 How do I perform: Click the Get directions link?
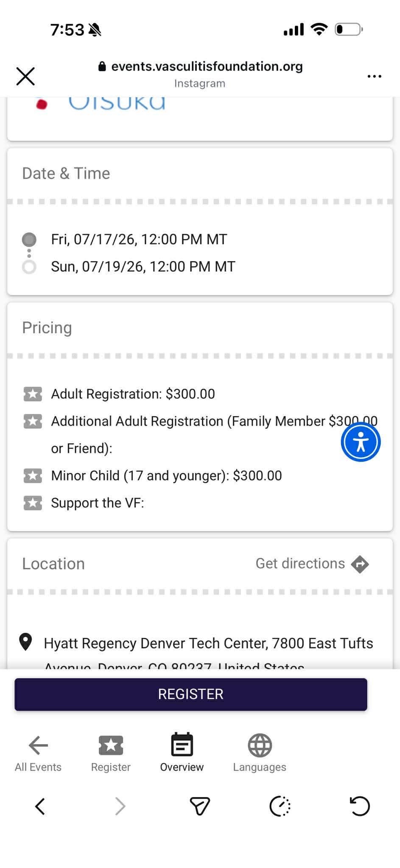coord(300,564)
